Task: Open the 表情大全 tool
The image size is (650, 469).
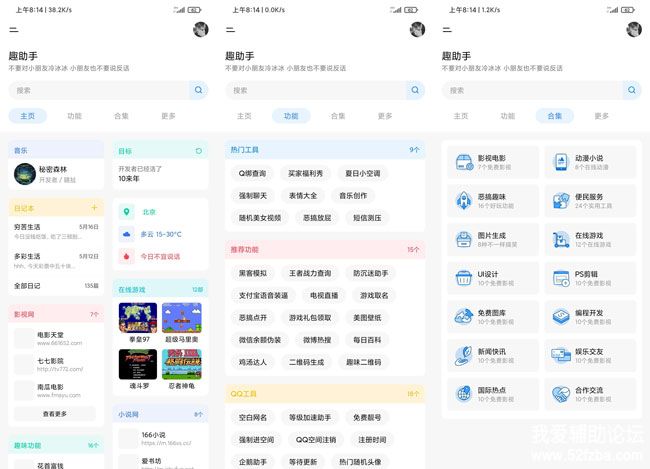Action: (303, 196)
